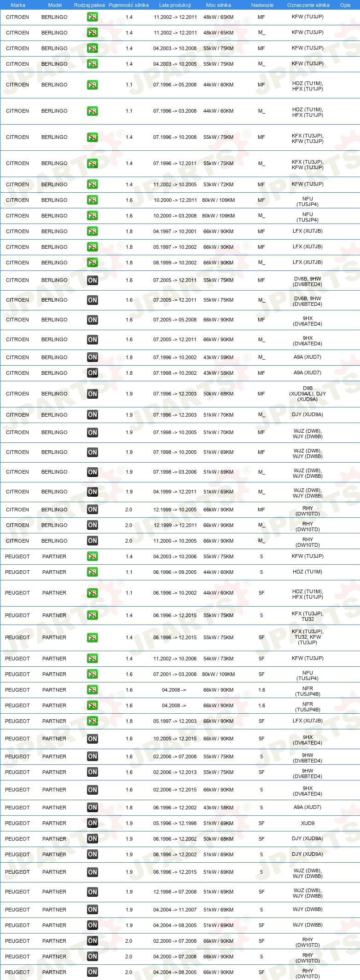Click the diesel ON icon in the Berlingo 04.1999 -> 12.2011 row

[x=93, y=492]
